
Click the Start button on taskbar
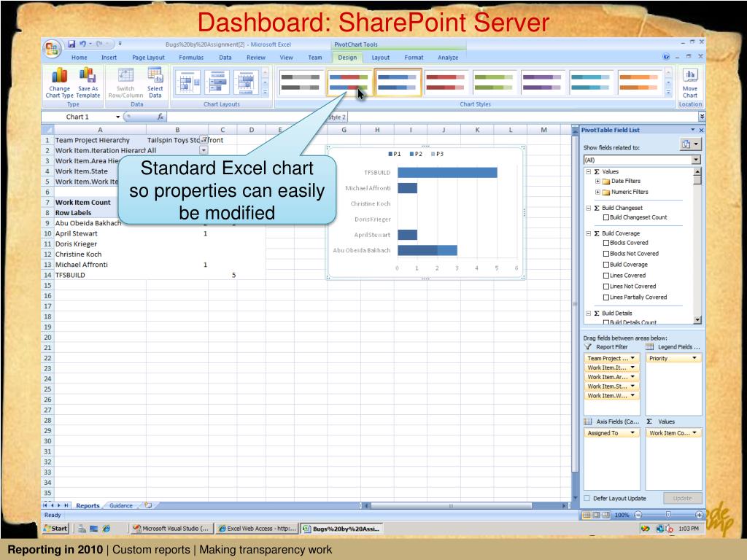tap(55, 528)
